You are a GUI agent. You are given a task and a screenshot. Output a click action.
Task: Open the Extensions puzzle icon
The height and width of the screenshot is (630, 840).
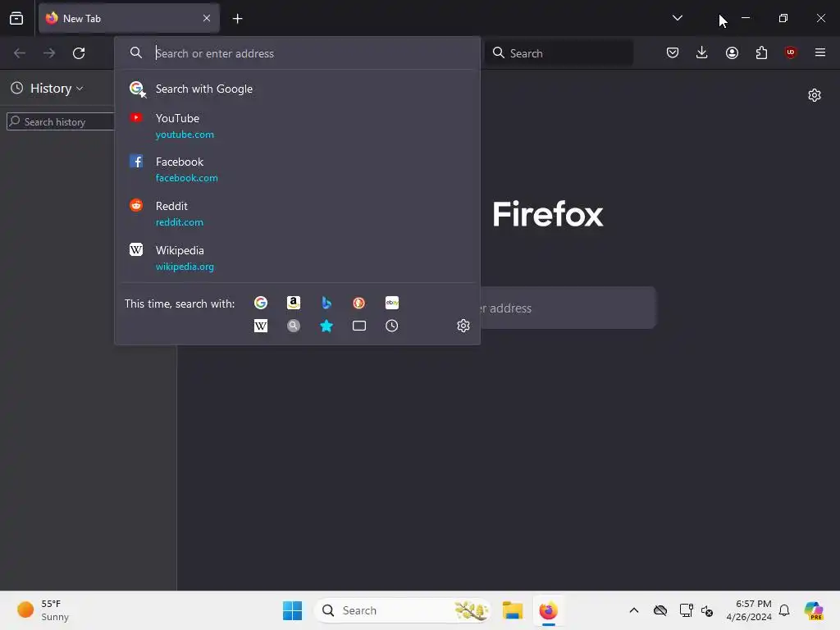click(761, 52)
